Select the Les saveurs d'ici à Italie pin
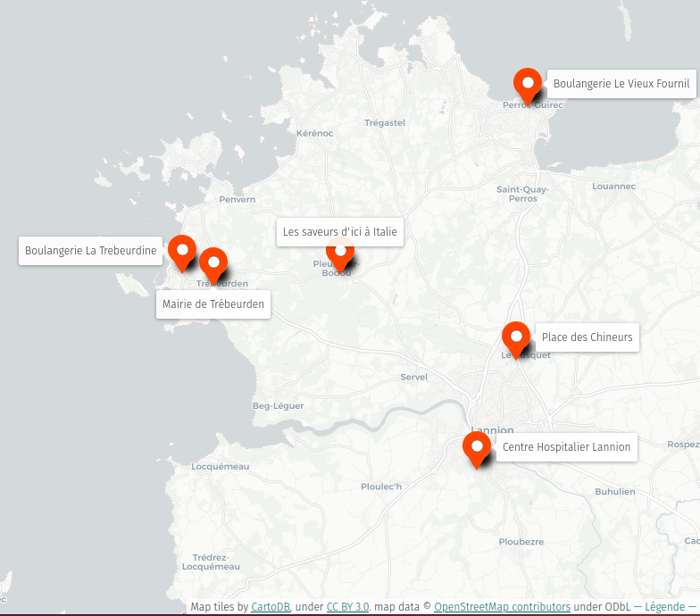 click(x=340, y=254)
